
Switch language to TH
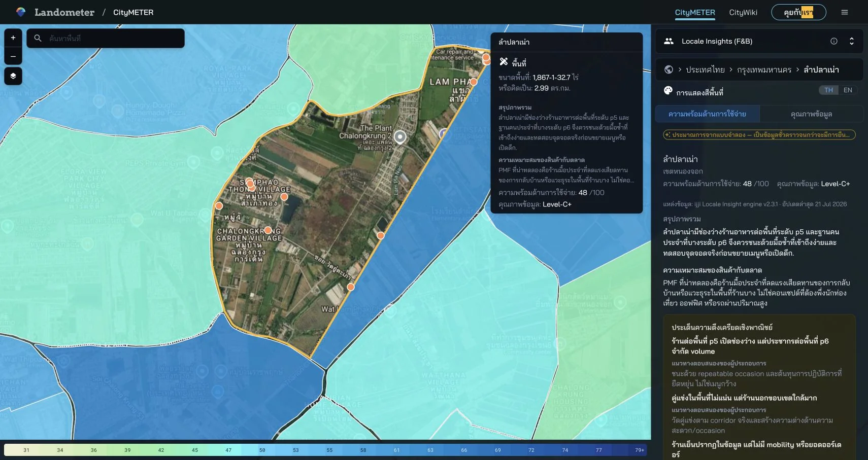tap(828, 90)
